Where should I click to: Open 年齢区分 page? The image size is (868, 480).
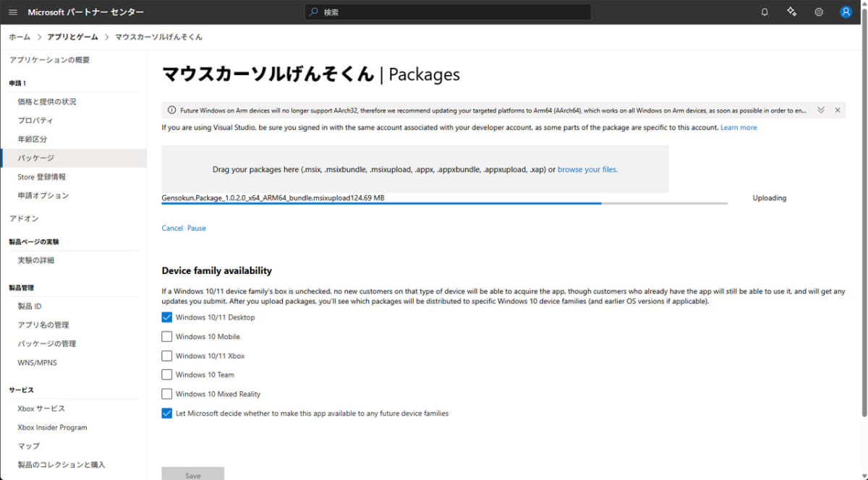tap(32, 140)
